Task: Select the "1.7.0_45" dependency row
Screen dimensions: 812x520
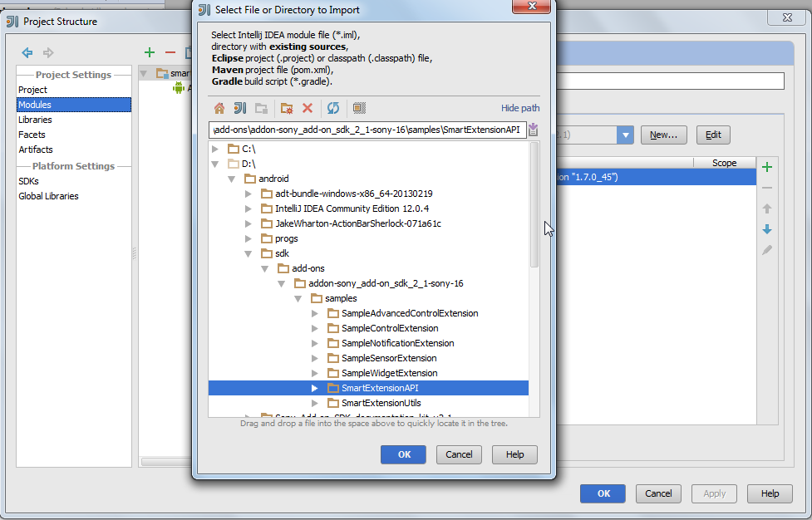Action: (x=656, y=177)
